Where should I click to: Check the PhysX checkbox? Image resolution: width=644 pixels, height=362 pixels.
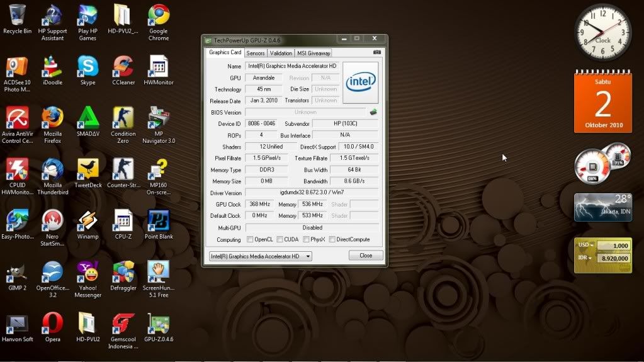pos(306,239)
